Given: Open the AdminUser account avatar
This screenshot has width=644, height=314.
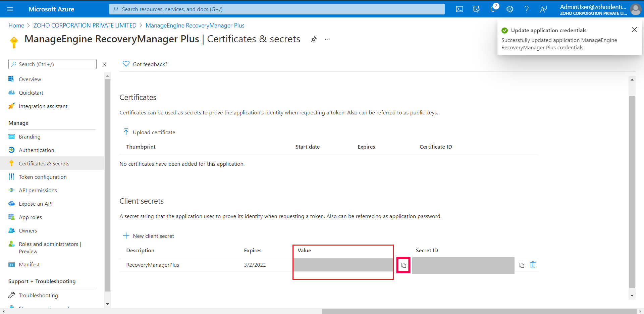Looking at the screenshot, I should (636, 9).
